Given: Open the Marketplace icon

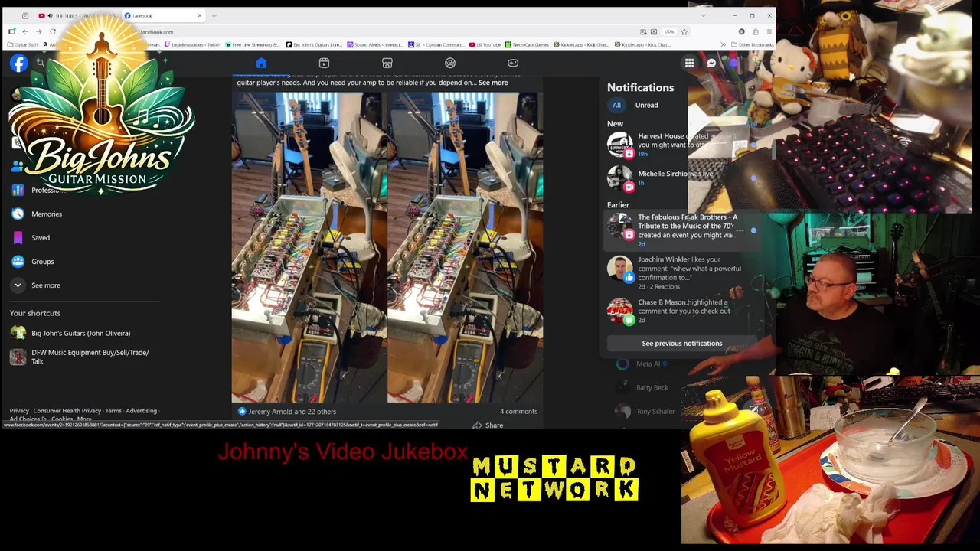Looking at the screenshot, I should click(387, 64).
